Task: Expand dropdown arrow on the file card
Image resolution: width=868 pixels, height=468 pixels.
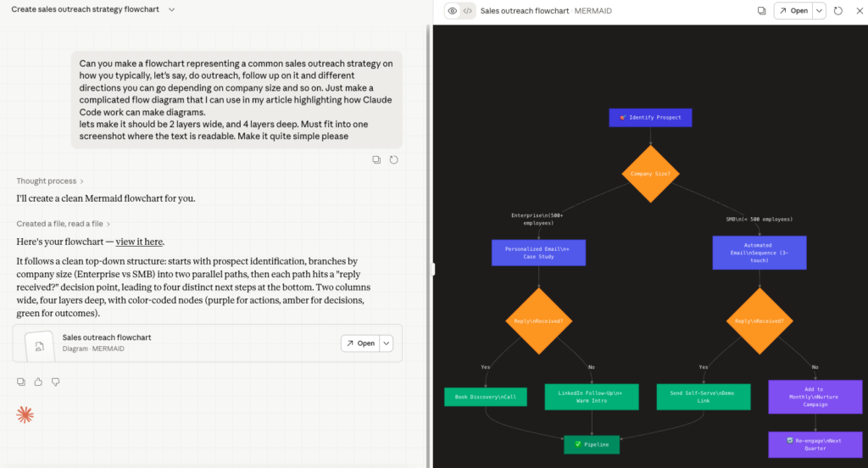Action: 387,343
